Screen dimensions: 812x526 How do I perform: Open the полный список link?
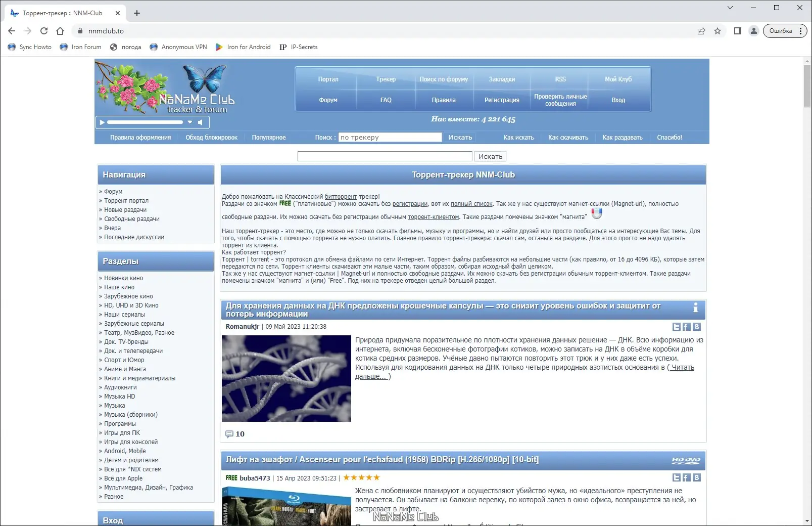[x=471, y=204]
